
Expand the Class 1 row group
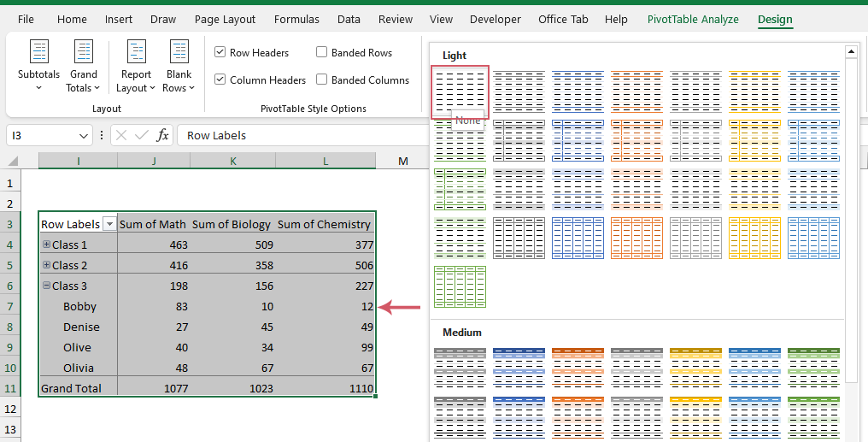[x=46, y=245]
